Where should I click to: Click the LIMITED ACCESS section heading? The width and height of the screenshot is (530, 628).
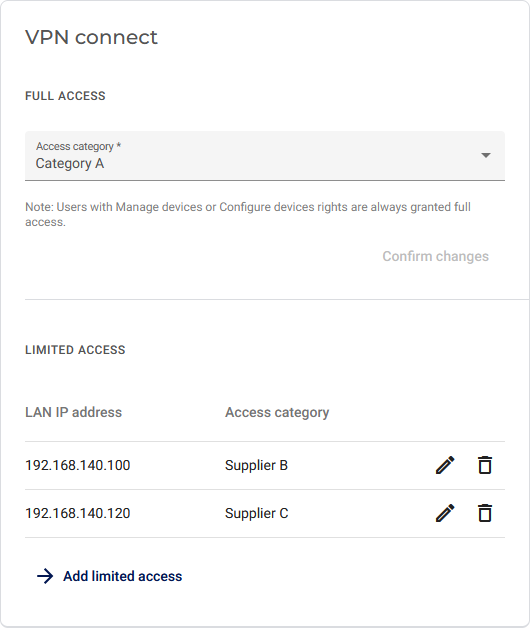(75, 350)
